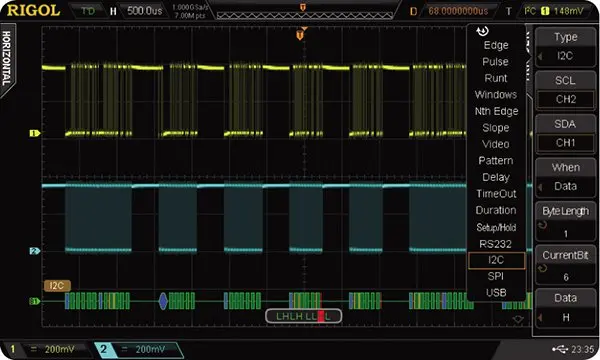Select SPI trigger type
This screenshot has width=600, height=360.
pyautogui.click(x=496, y=276)
